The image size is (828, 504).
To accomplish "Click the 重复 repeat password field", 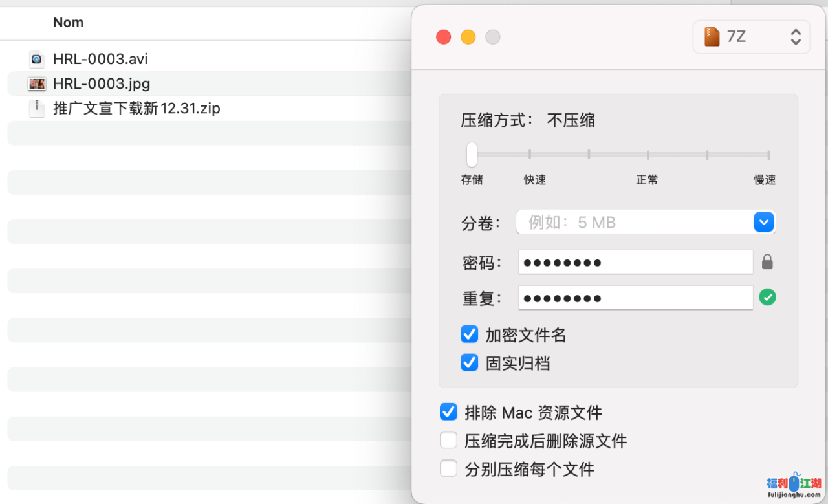I will (635, 298).
